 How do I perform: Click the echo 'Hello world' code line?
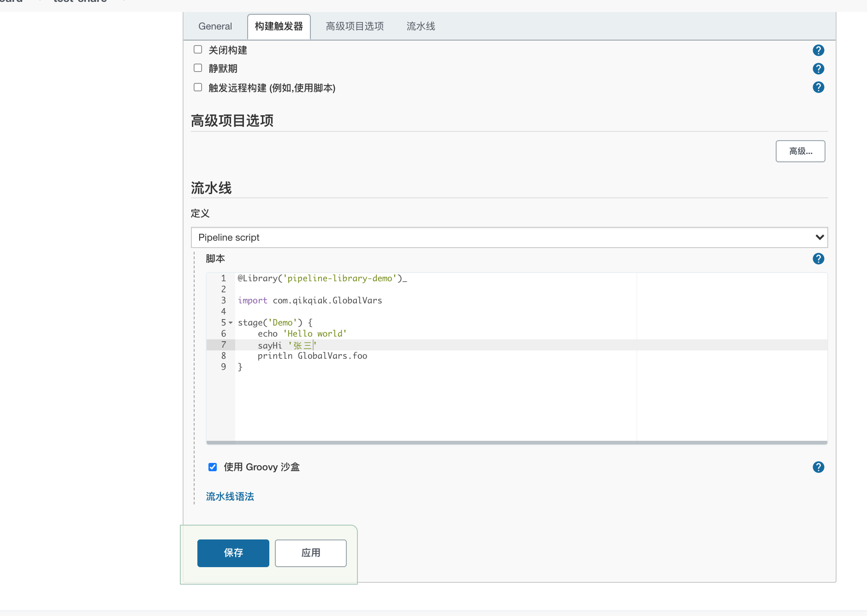(x=302, y=334)
